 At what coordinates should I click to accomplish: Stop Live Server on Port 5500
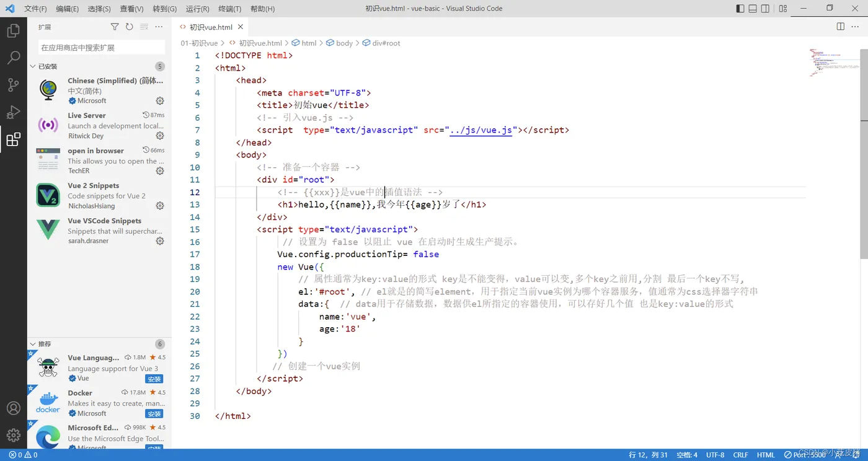pyautogui.click(x=805, y=455)
